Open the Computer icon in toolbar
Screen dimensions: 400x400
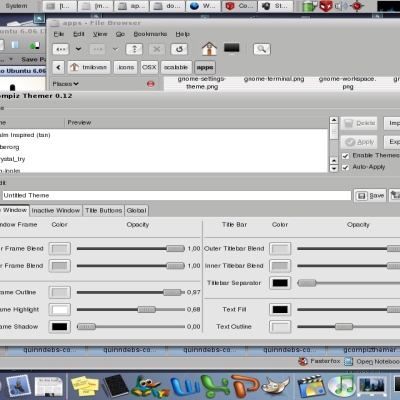[232, 48]
